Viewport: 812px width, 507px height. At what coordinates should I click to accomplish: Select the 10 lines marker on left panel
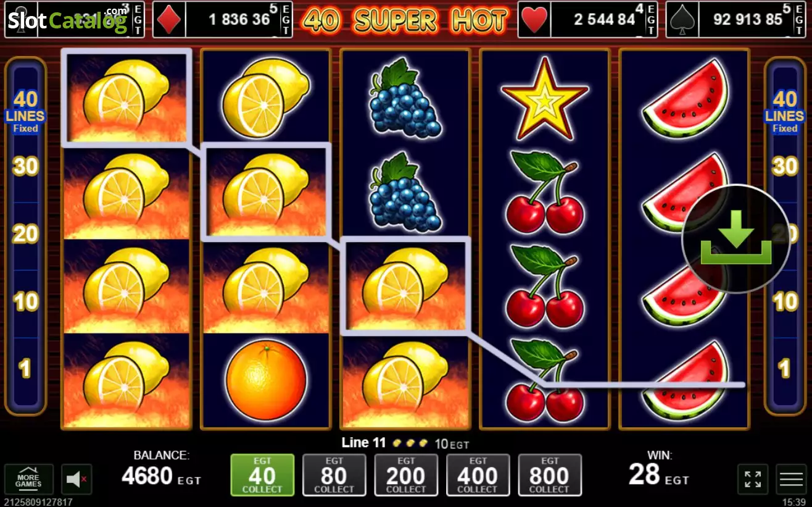coord(25,301)
